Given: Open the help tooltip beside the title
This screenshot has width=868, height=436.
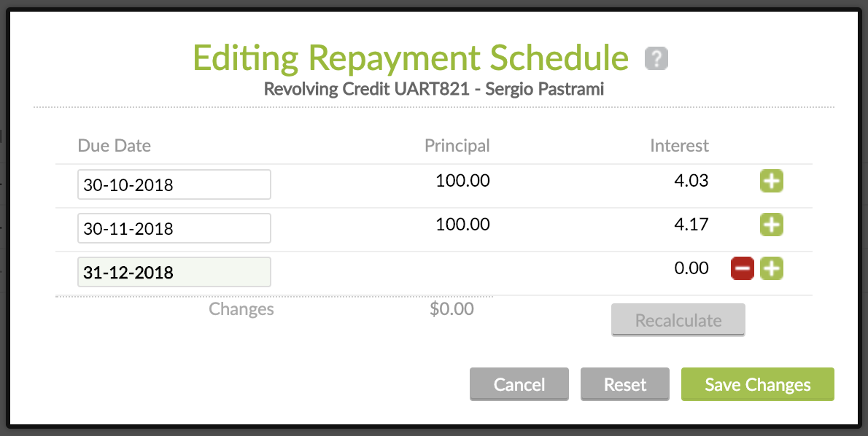Looking at the screenshot, I should [x=656, y=58].
